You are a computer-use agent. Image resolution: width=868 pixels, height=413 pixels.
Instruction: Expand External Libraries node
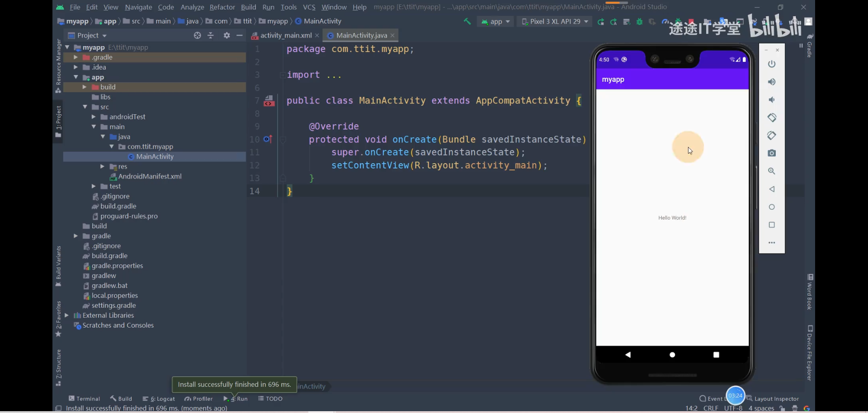tap(67, 315)
